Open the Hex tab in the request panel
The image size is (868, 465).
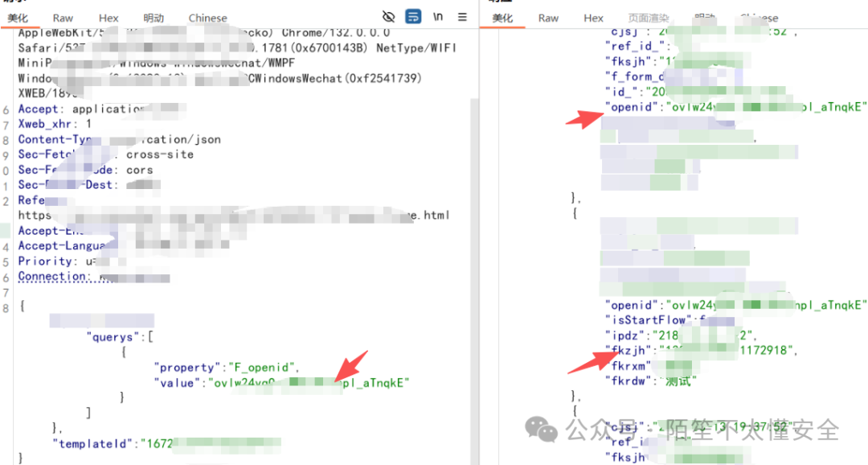108,18
